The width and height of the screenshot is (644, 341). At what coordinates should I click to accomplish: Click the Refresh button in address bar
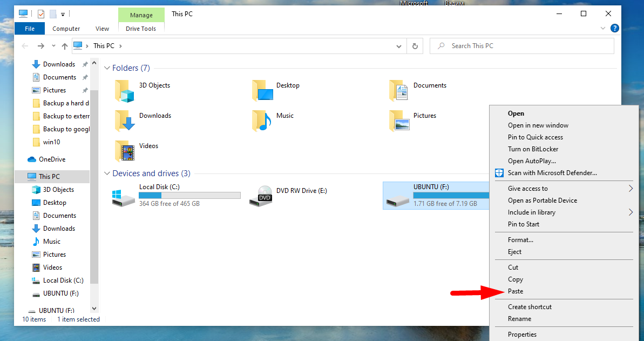point(415,46)
